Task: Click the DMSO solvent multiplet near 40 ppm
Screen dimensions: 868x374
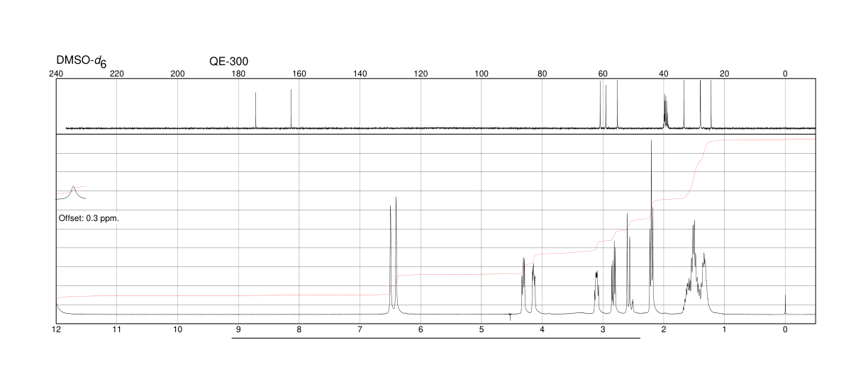Action: 665,111
